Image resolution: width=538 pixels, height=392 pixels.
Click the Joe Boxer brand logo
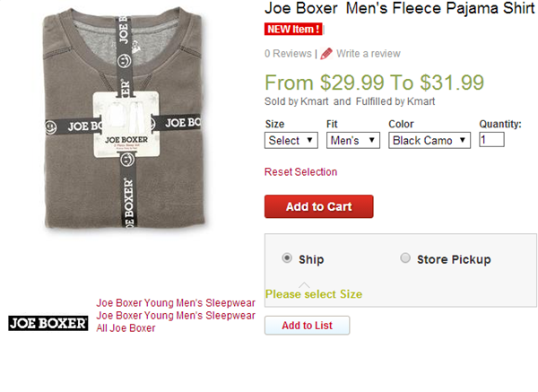tap(48, 323)
